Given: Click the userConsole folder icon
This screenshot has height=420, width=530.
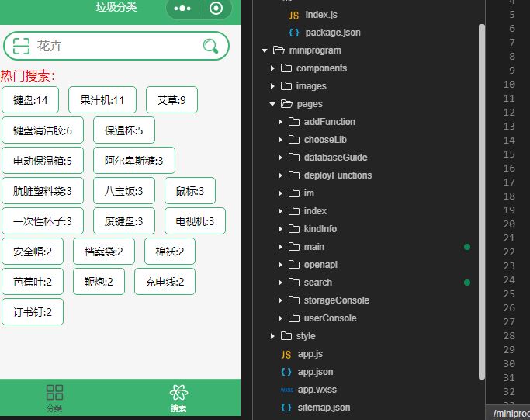Looking at the screenshot, I should [294, 318].
